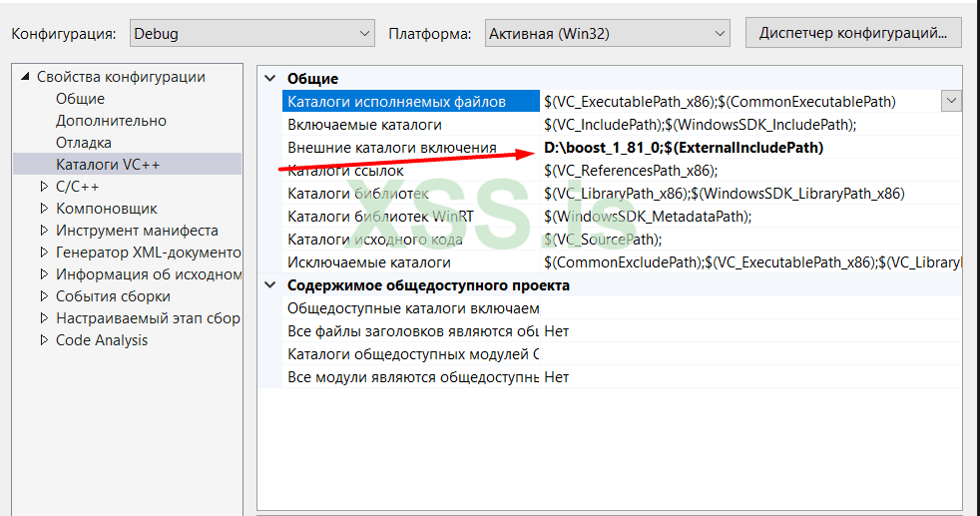Select the Компоновщик tree item label
The height and width of the screenshot is (516, 980).
106,208
